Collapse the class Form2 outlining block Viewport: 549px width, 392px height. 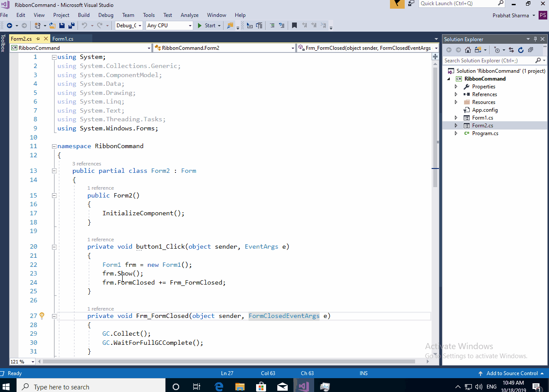click(x=54, y=171)
